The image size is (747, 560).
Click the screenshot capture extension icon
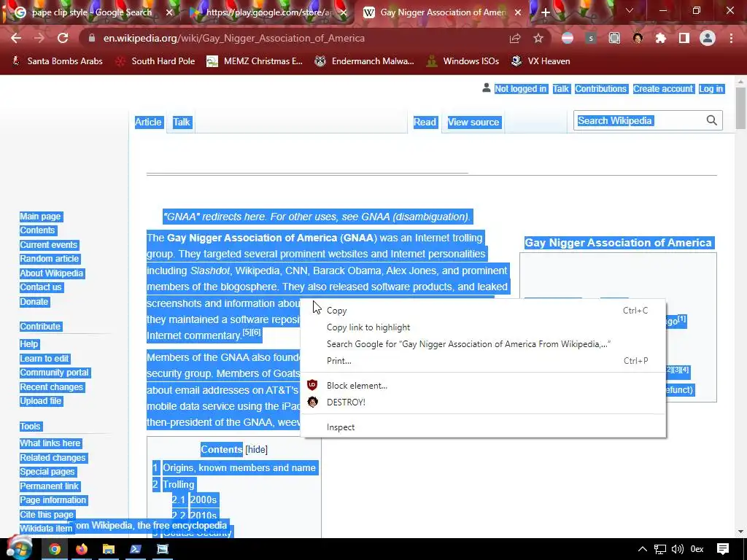[x=614, y=38]
